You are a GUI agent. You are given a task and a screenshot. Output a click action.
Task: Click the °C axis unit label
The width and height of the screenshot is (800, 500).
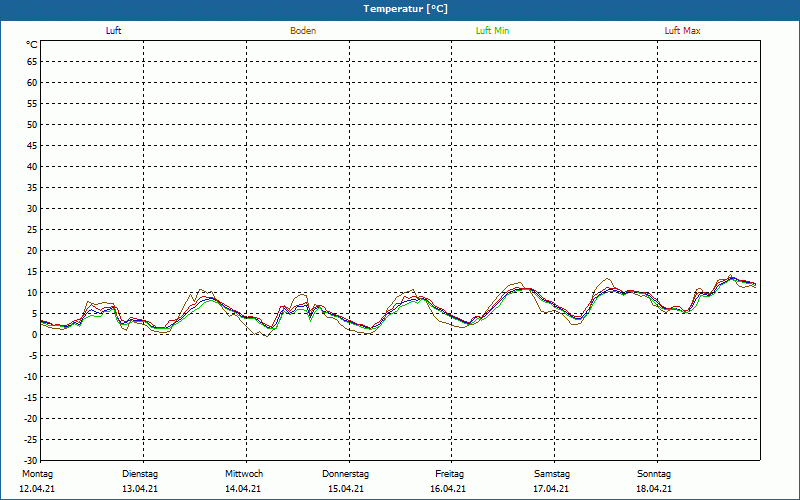pos(32,45)
